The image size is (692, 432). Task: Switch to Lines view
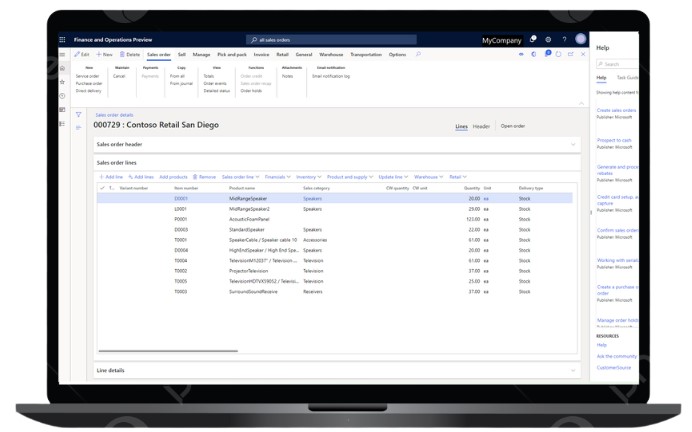click(x=461, y=127)
